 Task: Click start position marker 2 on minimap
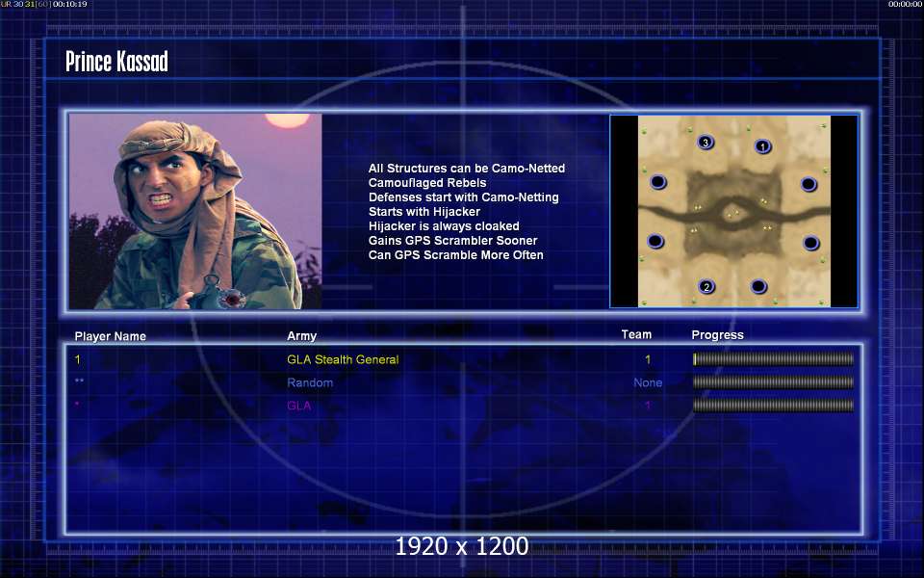pyautogui.click(x=706, y=287)
